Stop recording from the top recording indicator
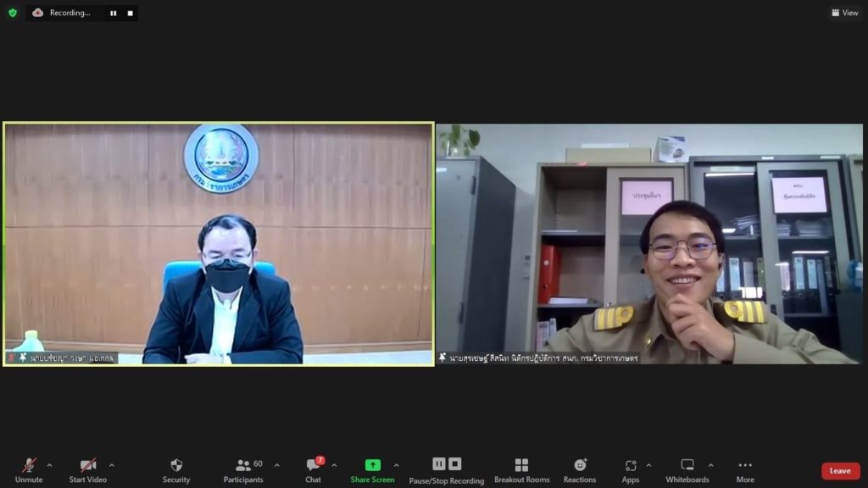The image size is (868, 488). (130, 13)
